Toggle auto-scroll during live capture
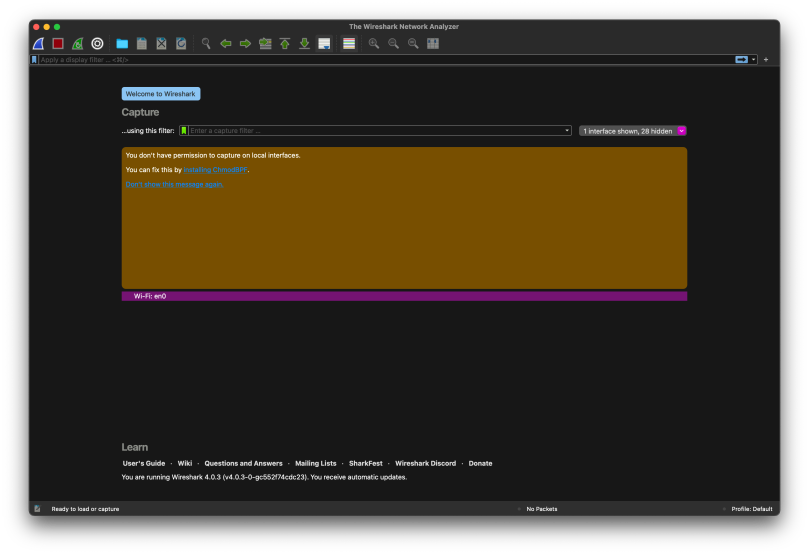809x554 pixels. tap(324, 44)
